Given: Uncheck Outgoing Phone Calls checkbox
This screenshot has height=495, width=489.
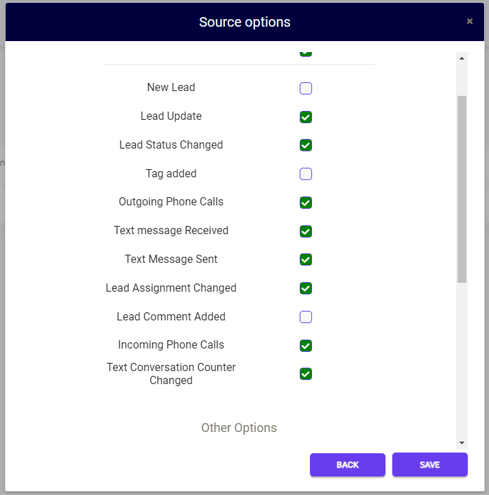Looking at the screenshot, I should pos(305,202).
